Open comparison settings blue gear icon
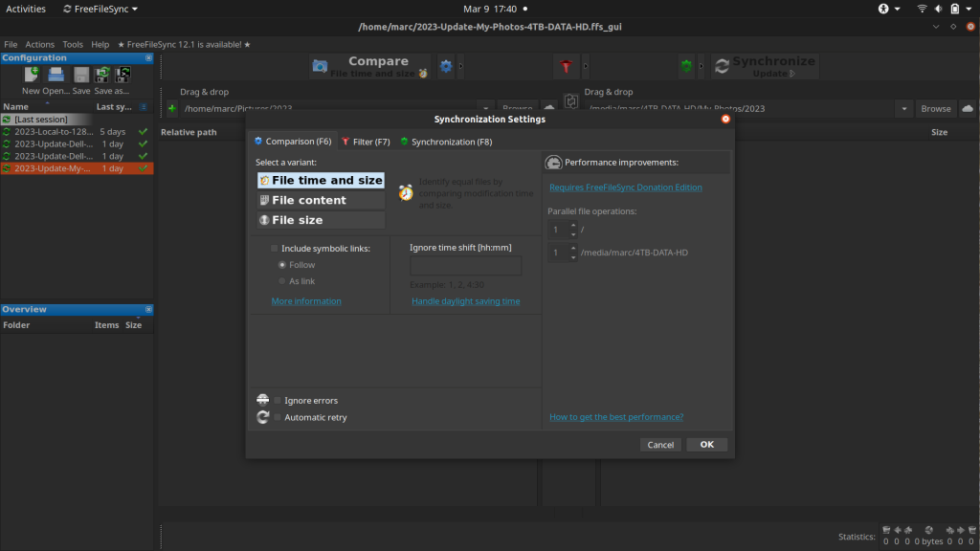 coord(446,66)
